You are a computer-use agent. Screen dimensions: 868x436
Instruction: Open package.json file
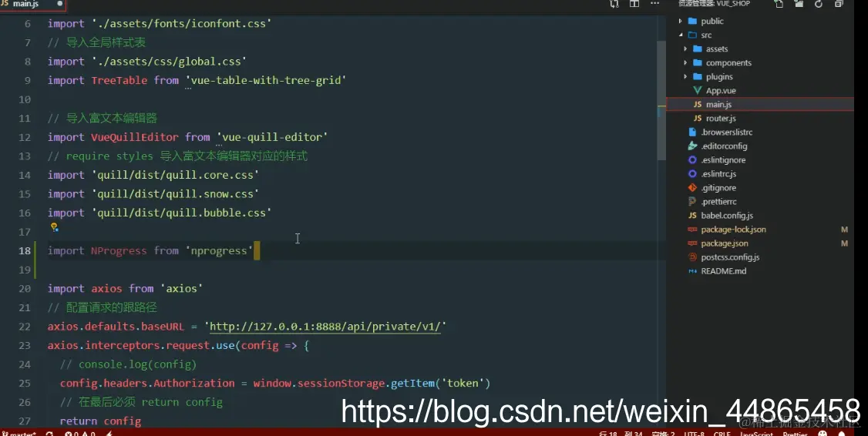click(725, 243)
